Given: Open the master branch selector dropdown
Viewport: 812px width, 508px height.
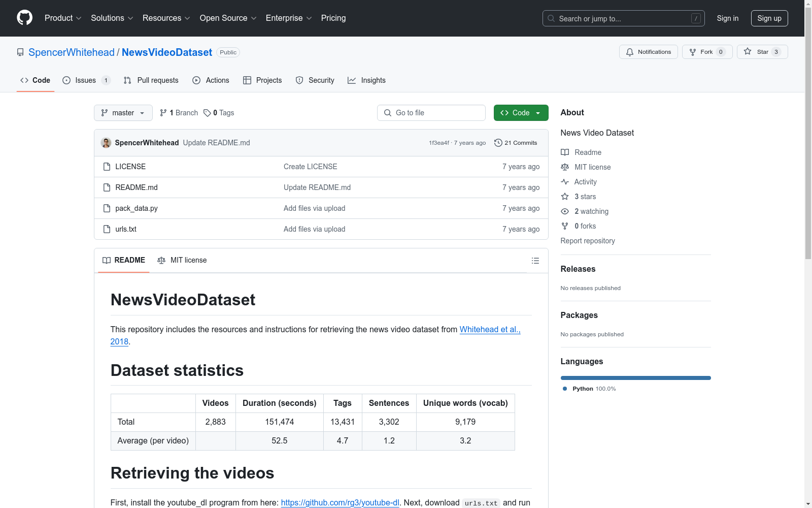Looking at the screenshot, I should (x=123, y=113).
